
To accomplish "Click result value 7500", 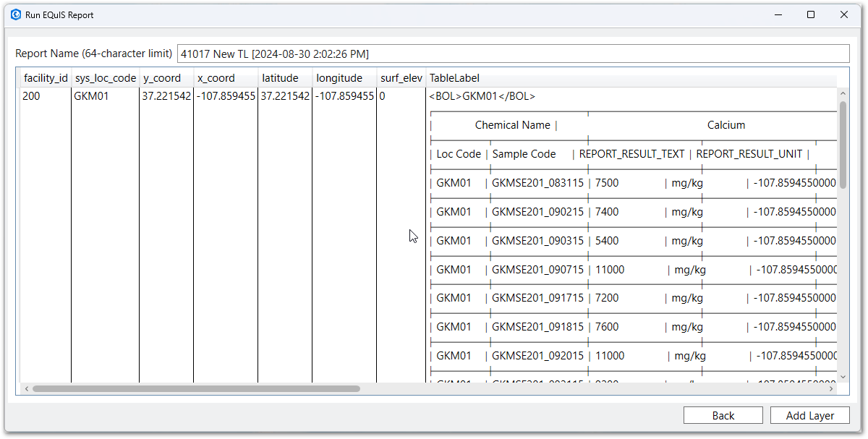I will pos(607,183).
